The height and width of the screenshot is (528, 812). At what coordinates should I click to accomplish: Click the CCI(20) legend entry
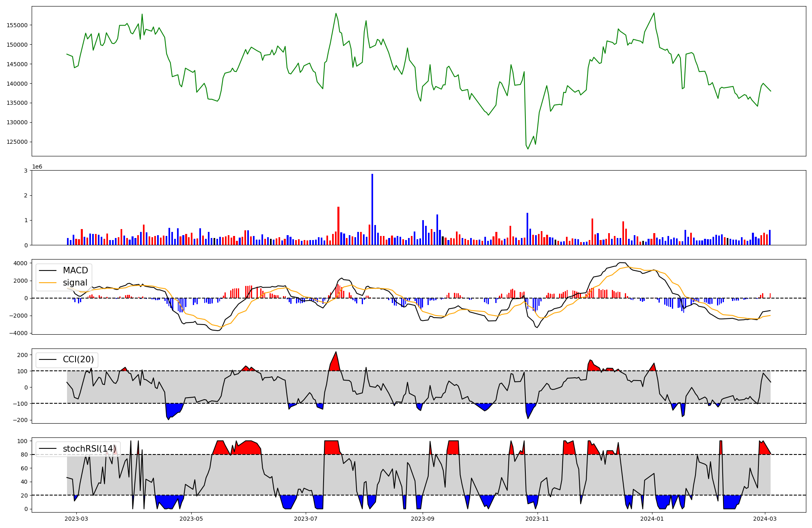[78, 359]
